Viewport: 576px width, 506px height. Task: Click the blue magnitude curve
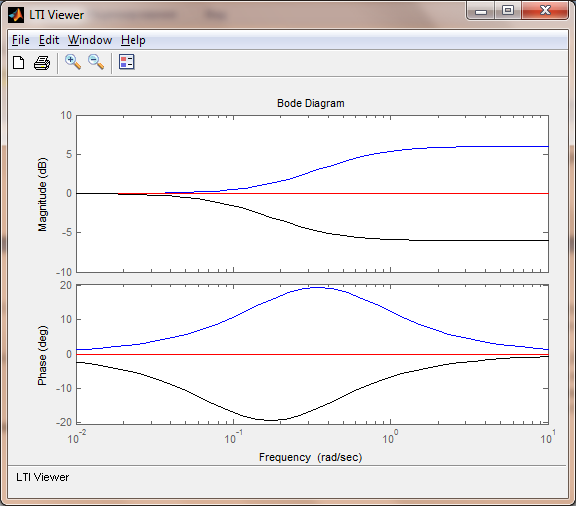(367, 154)
